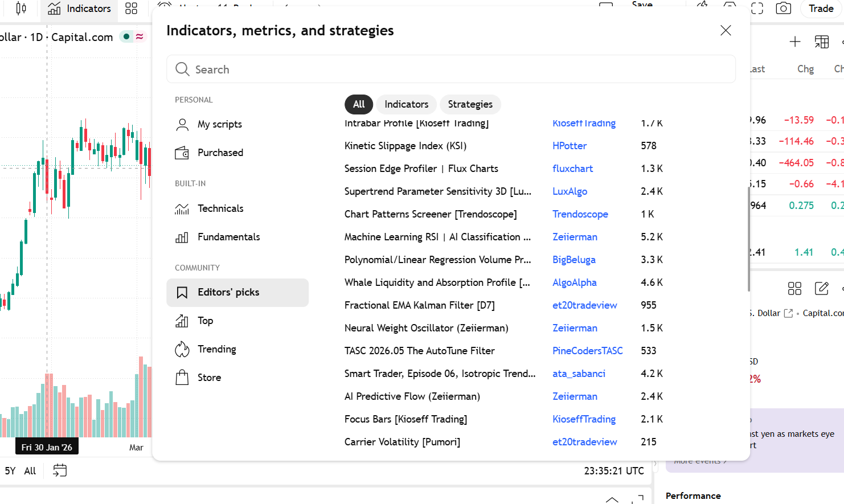The width and height of the screenshot is (844, 504).
Task: Open author LuxAlgo profile link
Action: [x=570, y=191]
